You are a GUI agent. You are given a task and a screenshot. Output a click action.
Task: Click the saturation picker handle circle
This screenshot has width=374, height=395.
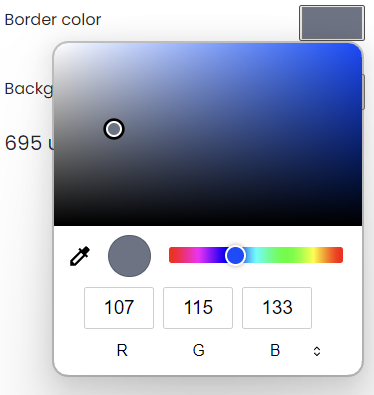click(114, 129)
